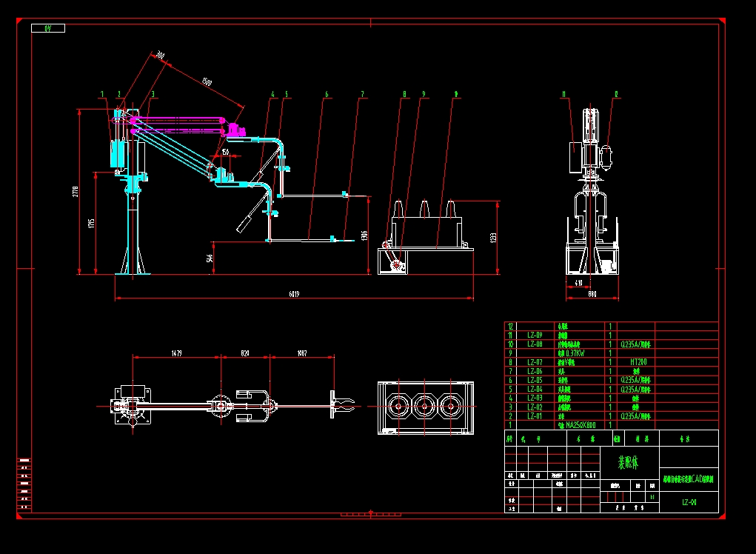Click the LZ-06 code in the parts list
Viewport: 756px width, 554px height.
535,371
